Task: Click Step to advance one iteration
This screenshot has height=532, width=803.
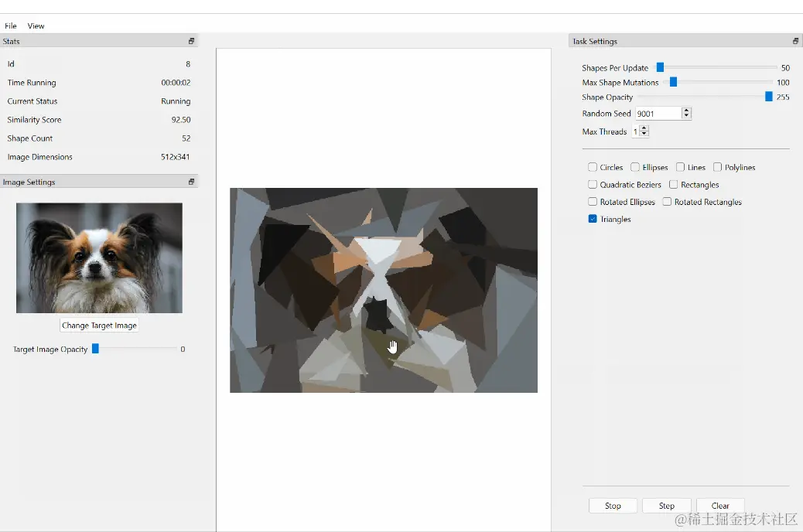Action: pyautogui.click(x=666, y=505)
